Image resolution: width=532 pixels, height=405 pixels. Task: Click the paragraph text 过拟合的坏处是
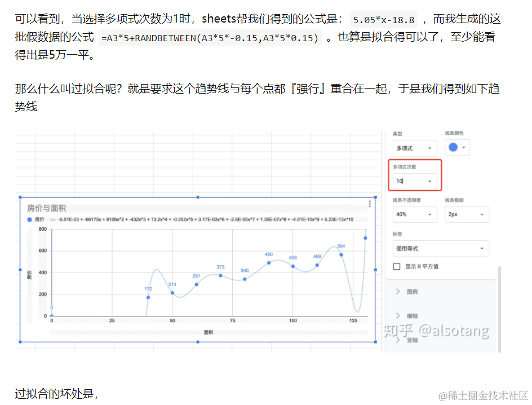tap(56, 394)
